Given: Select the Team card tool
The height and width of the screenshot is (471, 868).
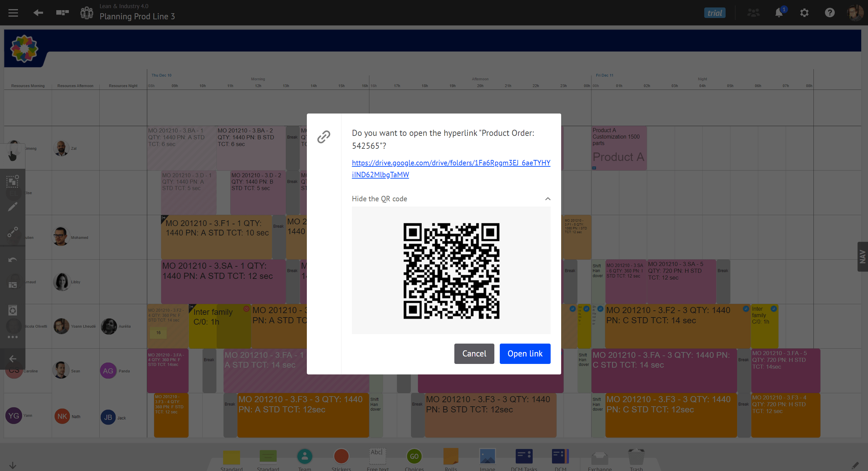Looking at the screenshot, I should pos(305,456).
